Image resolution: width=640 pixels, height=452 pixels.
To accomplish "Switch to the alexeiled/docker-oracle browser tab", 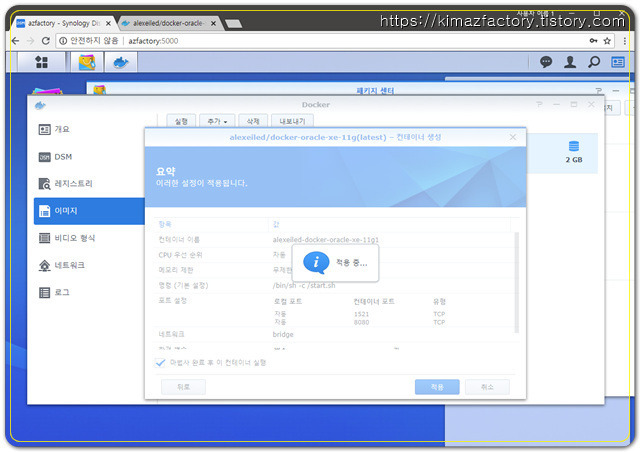I will (168, 23).
